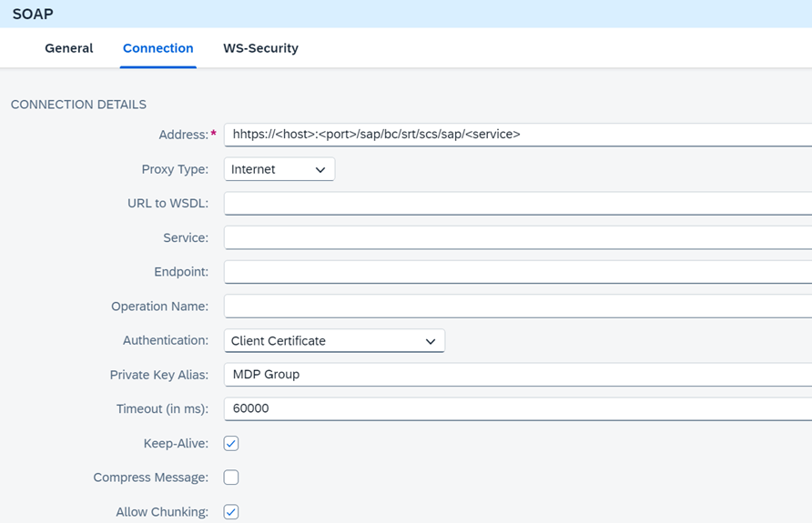The width and height of the screenshot is (812, 523).
Task: Select the Endpoint input box
Action: [517, 272]
